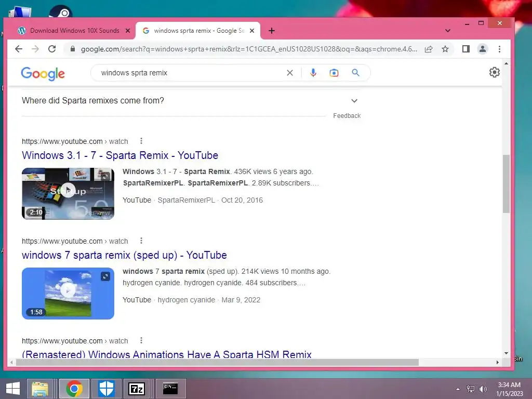Viewport: 532px width, 399px height.
Task: Open Windows Security shield in taskbar
Action: [106, 389]
